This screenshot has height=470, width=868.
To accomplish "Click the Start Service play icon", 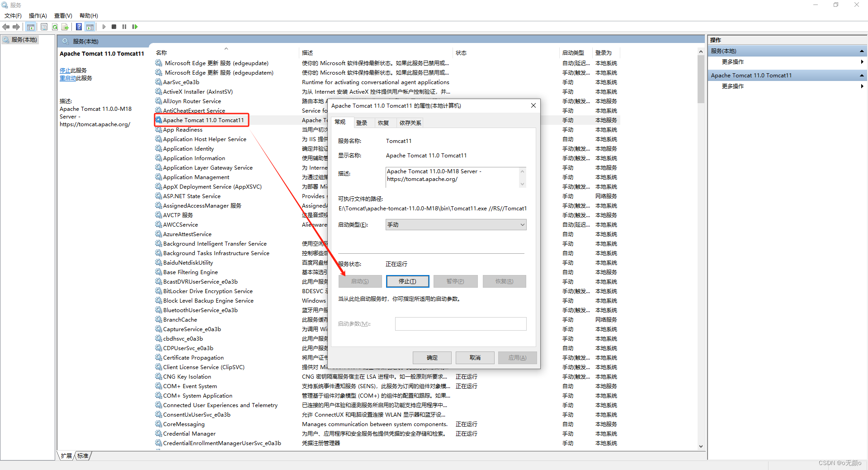I will [104, 27].
